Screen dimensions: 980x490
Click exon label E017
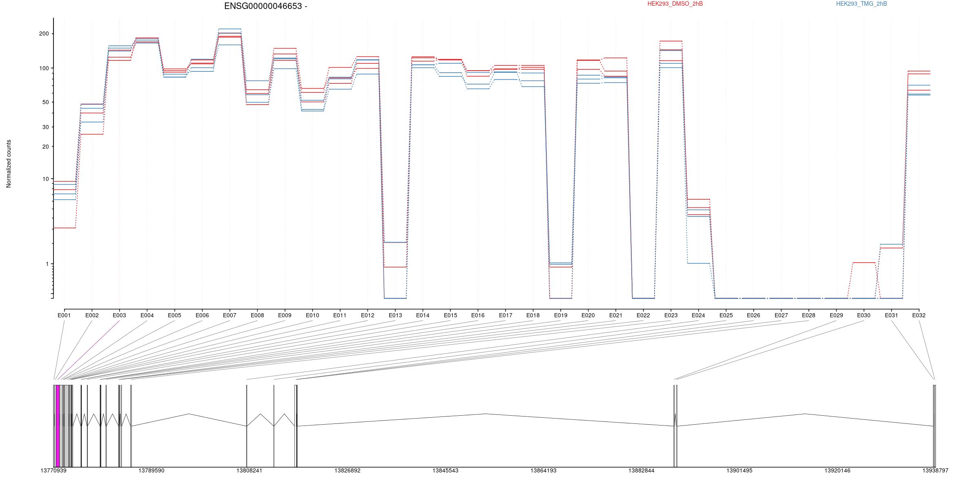coord(506,315)
